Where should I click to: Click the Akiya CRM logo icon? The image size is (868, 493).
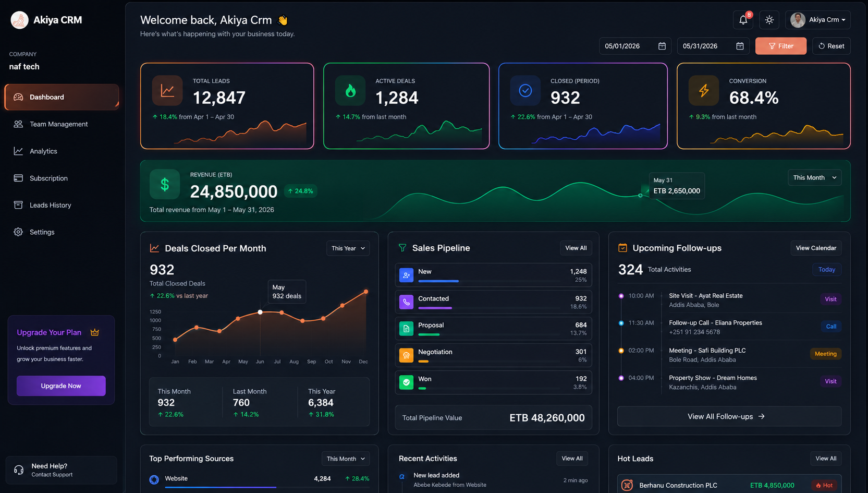point(20,20)
